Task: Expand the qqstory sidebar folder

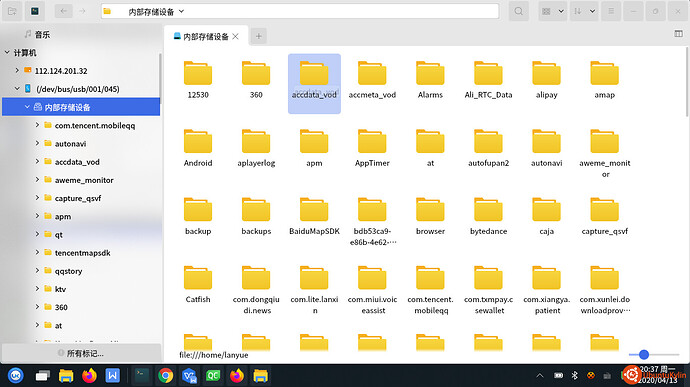Action: point(37,271)
